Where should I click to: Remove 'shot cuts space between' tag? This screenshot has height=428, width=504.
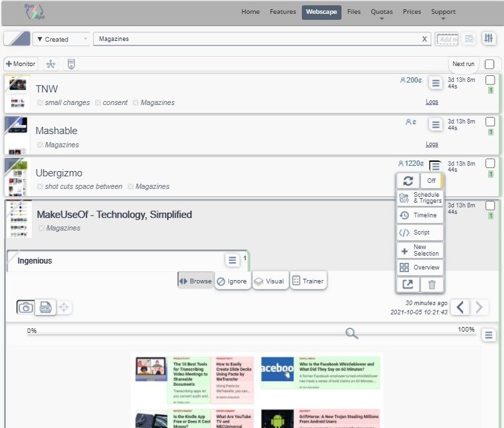tap(40, 187)
